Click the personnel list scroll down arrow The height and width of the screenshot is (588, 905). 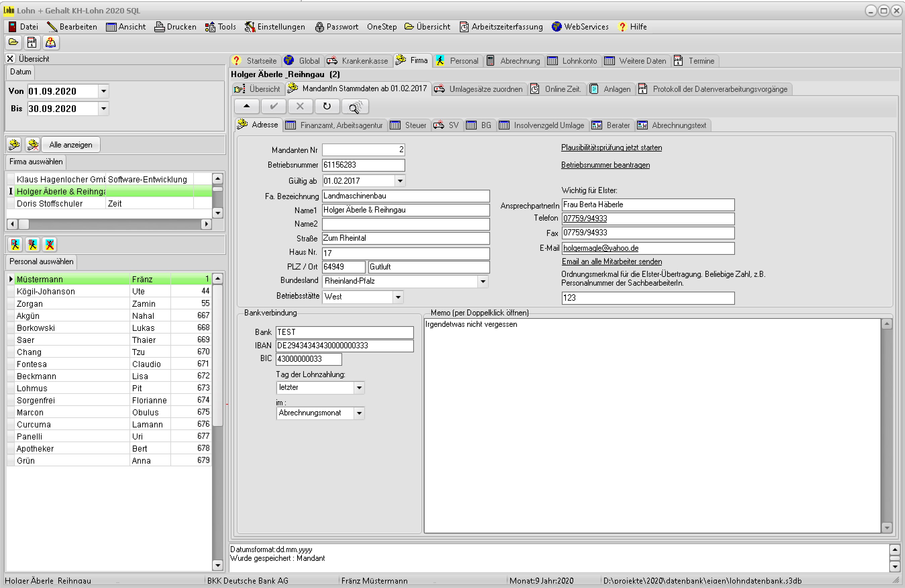pos(217,565)
